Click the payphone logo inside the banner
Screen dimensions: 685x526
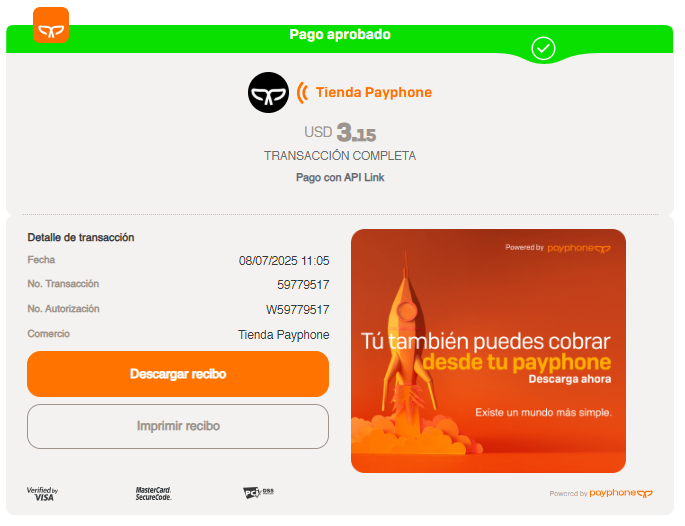[x=579, y=248]
